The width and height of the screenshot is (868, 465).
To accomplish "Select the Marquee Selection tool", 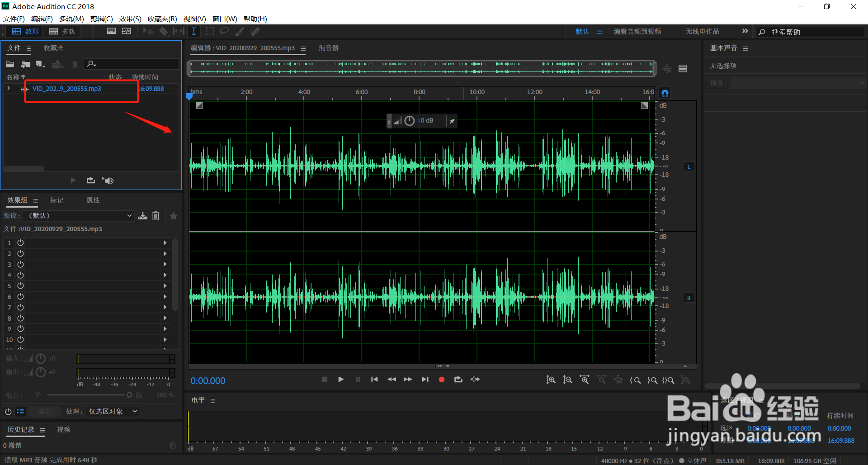I will [210, 31].
